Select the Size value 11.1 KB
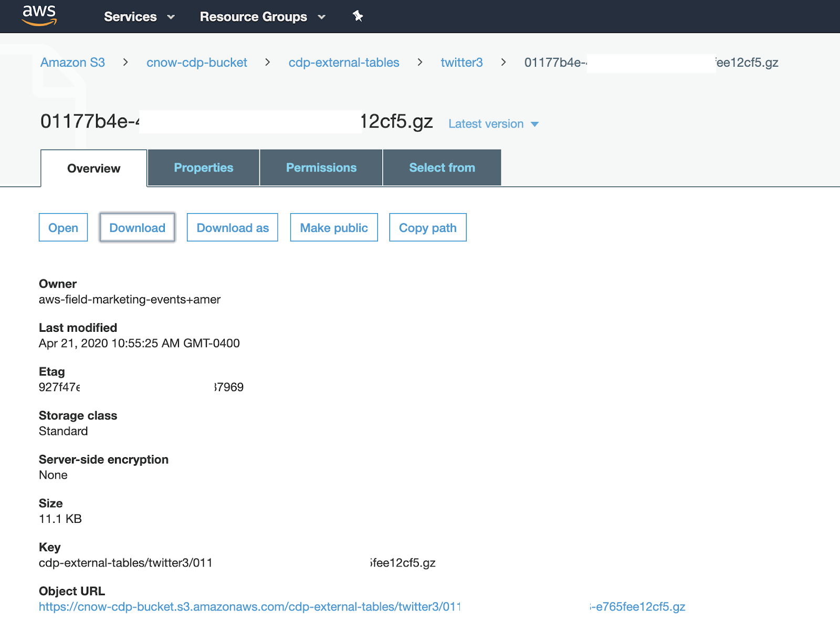 (x=60, y=519)
